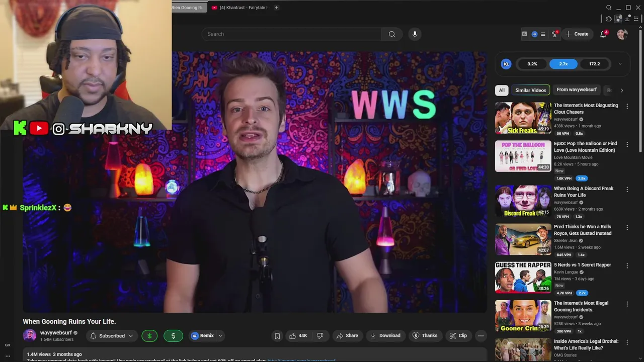Image resolution: width=644 pixels, height=362 pixels.
Task: Click the Thanks button
Action: [425, 336]
